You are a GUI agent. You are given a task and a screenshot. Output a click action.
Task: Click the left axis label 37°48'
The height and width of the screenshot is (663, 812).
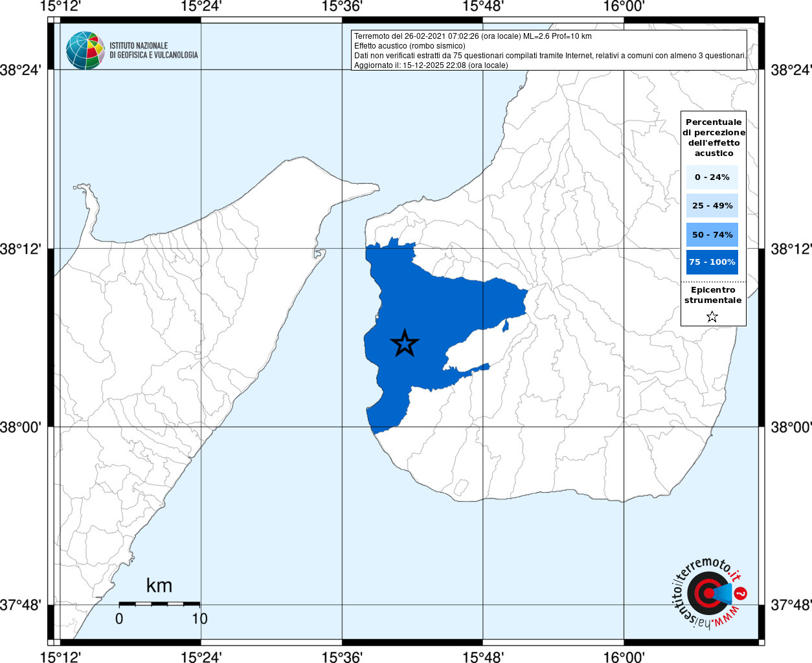point(21,605)
